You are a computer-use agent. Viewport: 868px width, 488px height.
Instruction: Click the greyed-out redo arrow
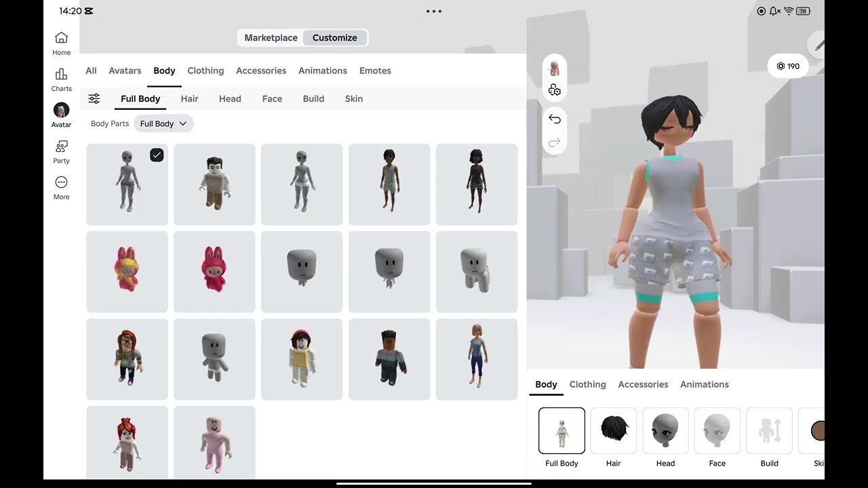click(x=555, y=142)
